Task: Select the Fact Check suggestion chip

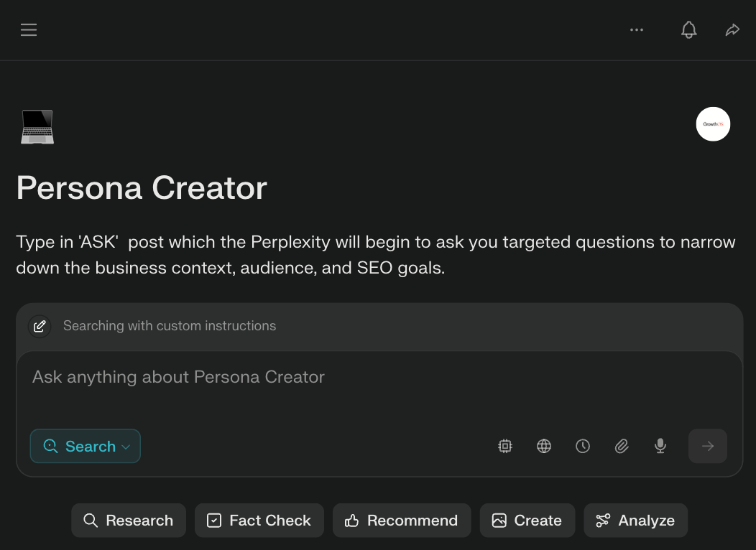Action: coord(259,520)
